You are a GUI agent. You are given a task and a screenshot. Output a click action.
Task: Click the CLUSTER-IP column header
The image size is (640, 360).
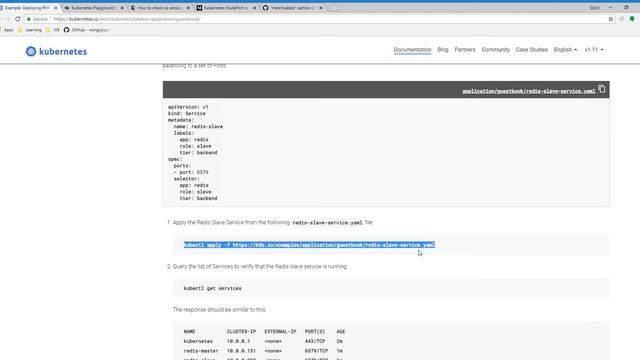coord(241,331)
